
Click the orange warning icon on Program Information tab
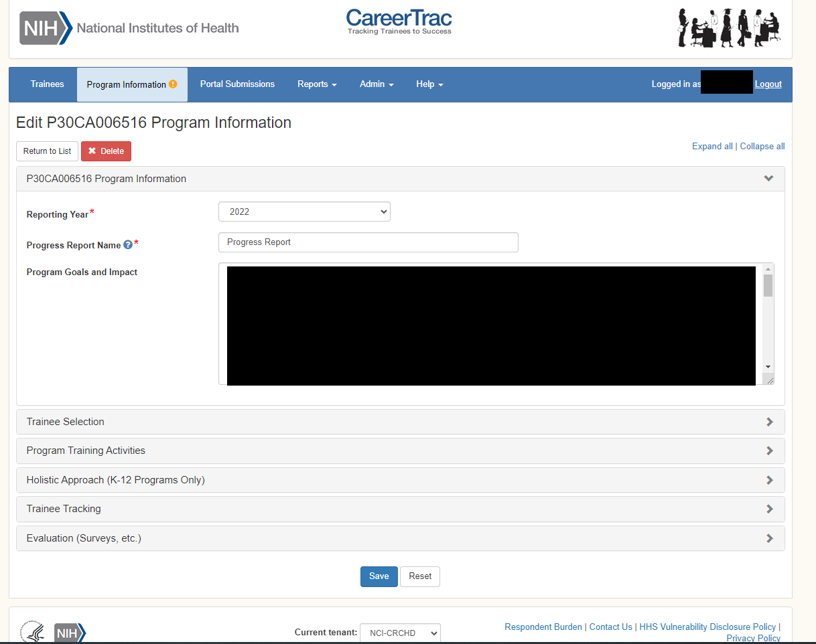tap(173, 84)
